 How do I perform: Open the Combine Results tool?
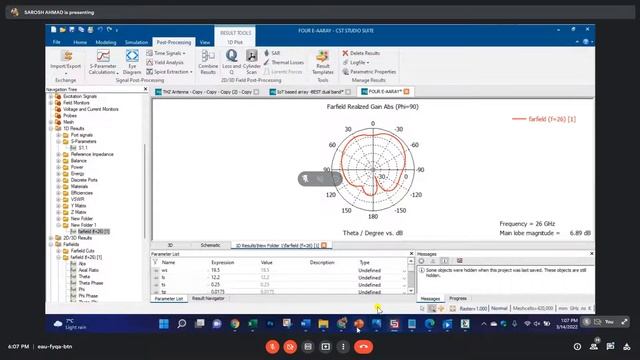point(208,62)
